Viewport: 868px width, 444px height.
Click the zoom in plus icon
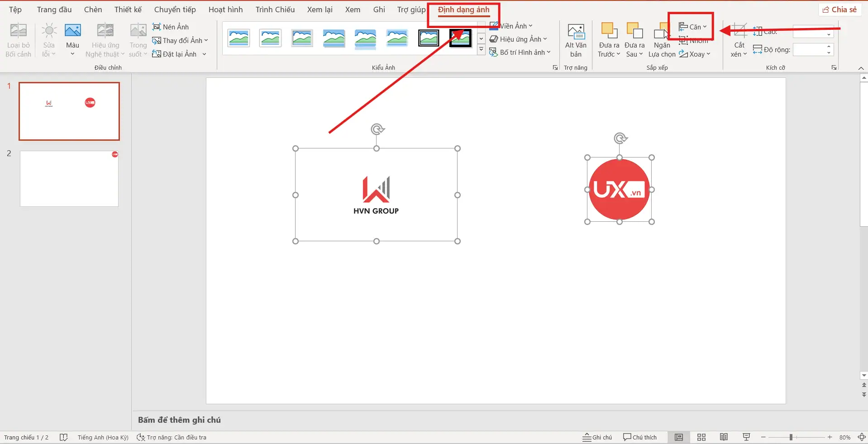coord(830,437)
